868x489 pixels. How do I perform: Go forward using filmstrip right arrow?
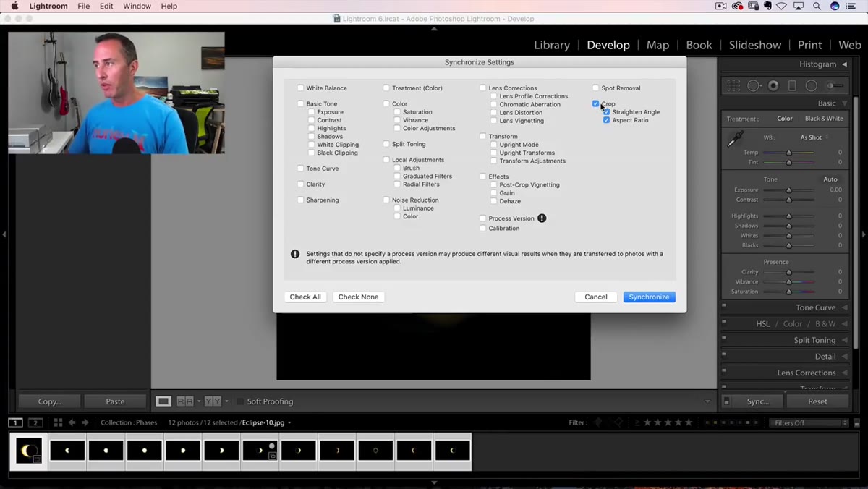tap(85, 422)
